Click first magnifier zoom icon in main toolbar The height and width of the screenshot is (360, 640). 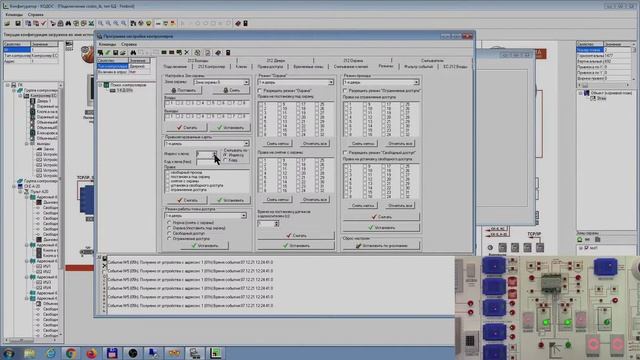[101, 23]
